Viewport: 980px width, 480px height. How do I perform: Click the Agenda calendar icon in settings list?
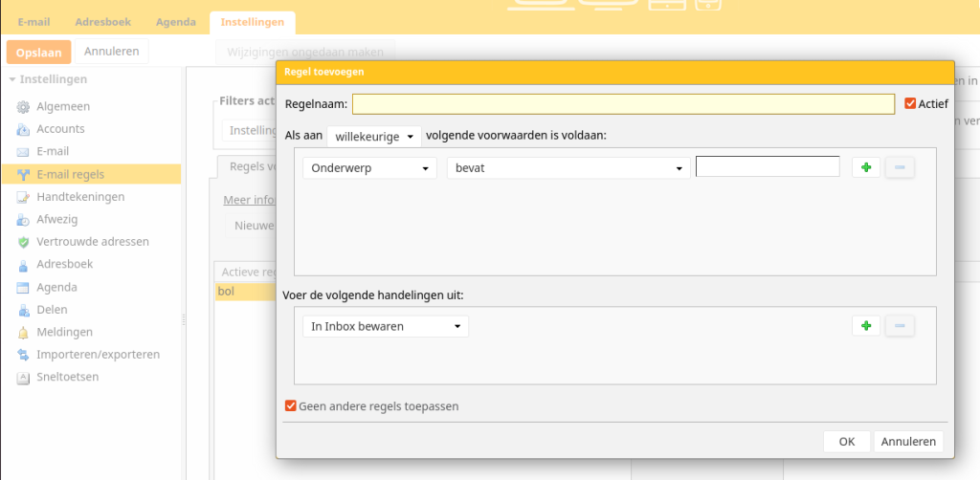23,288
